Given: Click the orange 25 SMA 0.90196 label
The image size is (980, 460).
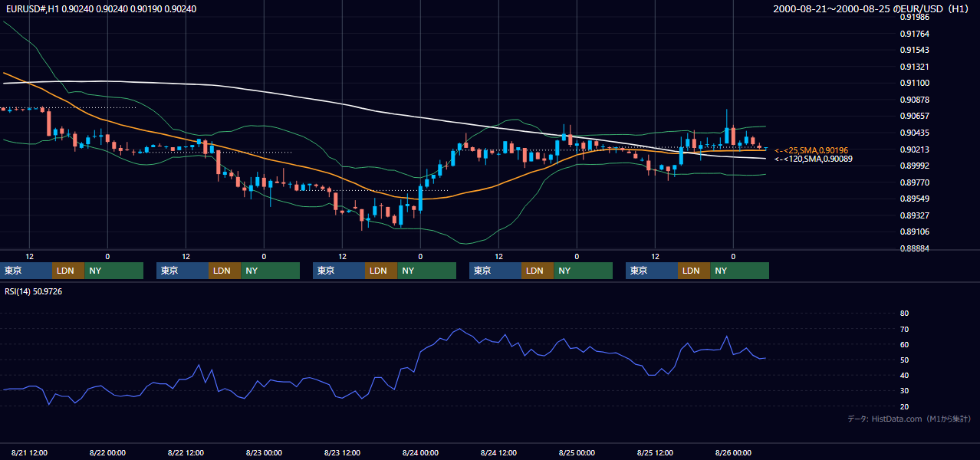Looking at the screenshot, I should coord(811,150).
